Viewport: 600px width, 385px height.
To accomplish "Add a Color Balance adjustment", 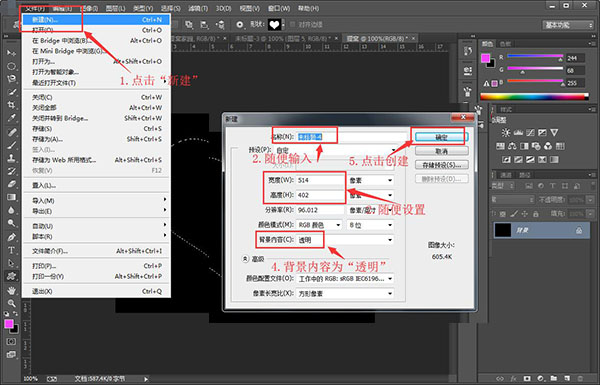I will click(x=512, y=146).
